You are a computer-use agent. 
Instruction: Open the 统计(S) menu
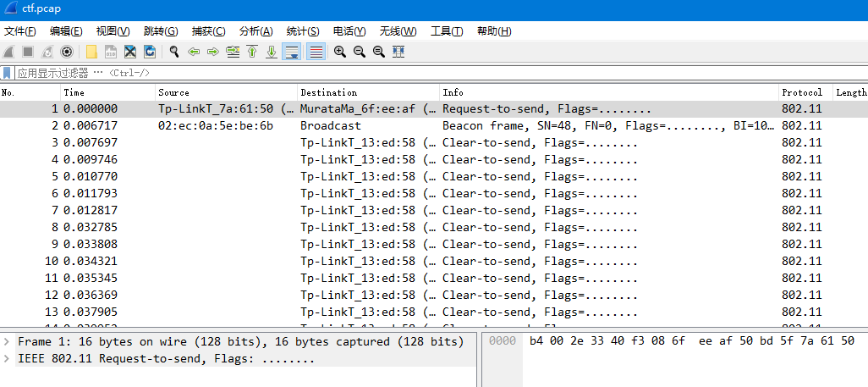click(303, 31)
